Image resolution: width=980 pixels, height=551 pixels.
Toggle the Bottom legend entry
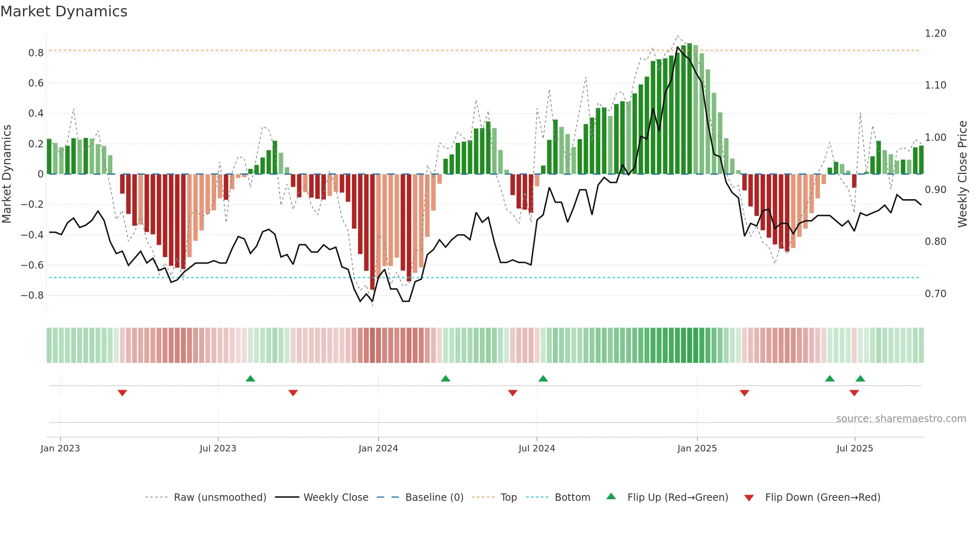pyautogui.click(x=558, y=497)
